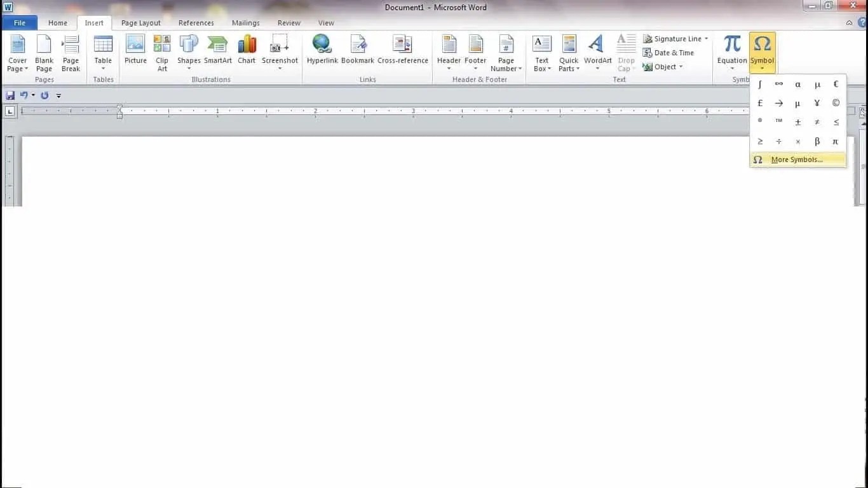The height and width of the screenshot is (488, 868).
Task: Open the Footer dropdown
Action: pos(475,53)
